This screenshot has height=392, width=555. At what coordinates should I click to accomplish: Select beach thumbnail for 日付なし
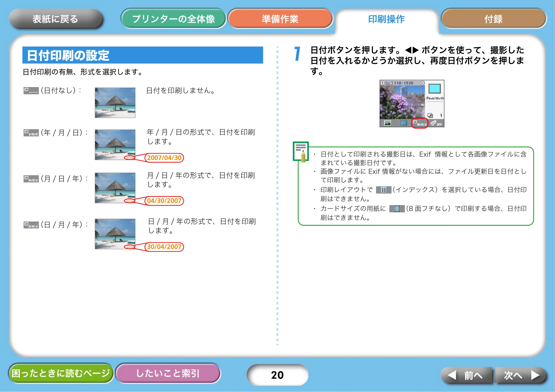115,103
